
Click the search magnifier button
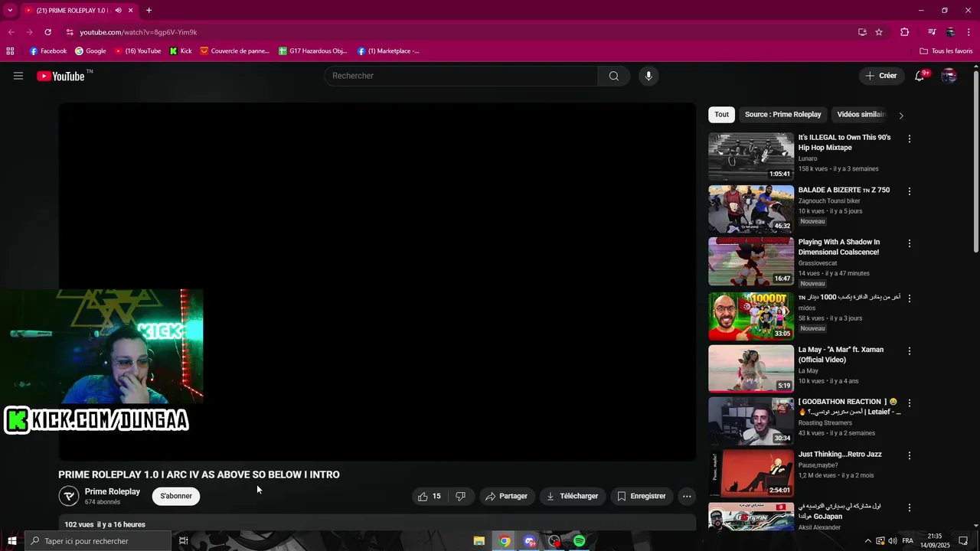(614, 76)
